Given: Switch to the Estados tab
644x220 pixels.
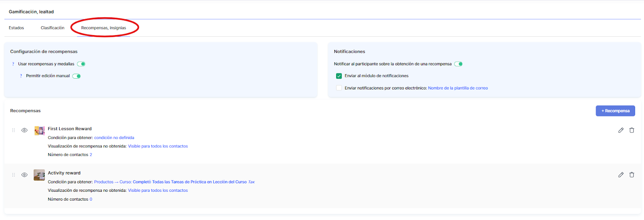Looking at the screenshot, I should pyautogui.click(x=17, y=28).
